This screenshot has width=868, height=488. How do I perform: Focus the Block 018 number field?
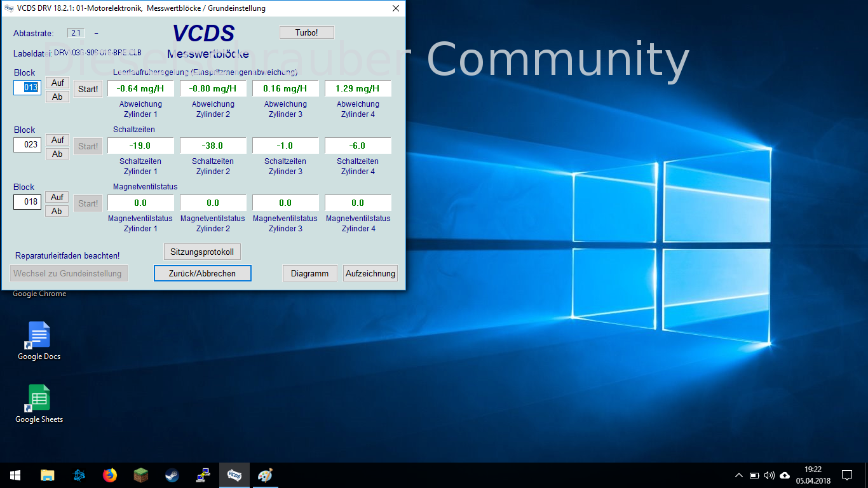coord(27,202)
